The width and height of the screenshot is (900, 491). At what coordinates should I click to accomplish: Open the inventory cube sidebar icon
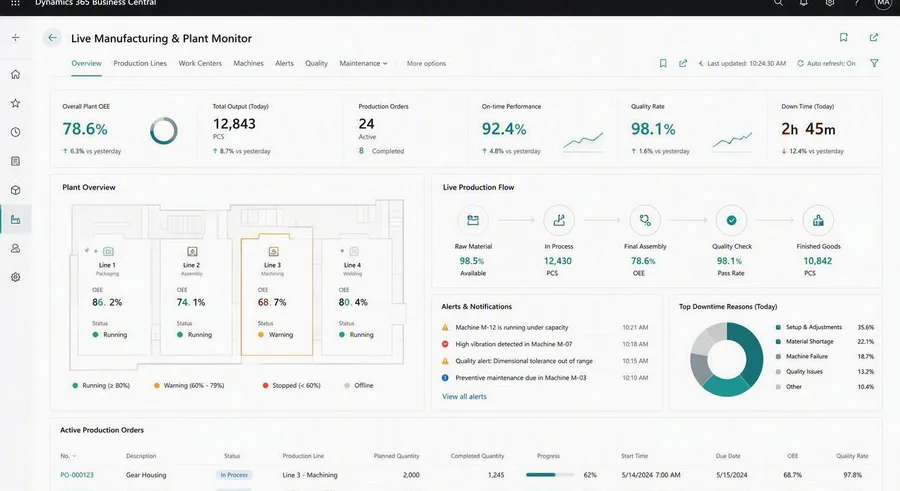tap(15, 190)
